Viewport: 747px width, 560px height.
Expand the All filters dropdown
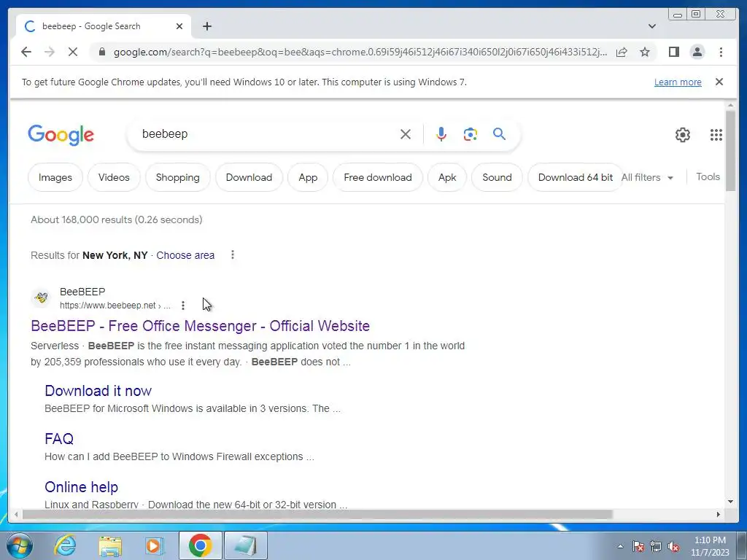click(x=648, y=178)
